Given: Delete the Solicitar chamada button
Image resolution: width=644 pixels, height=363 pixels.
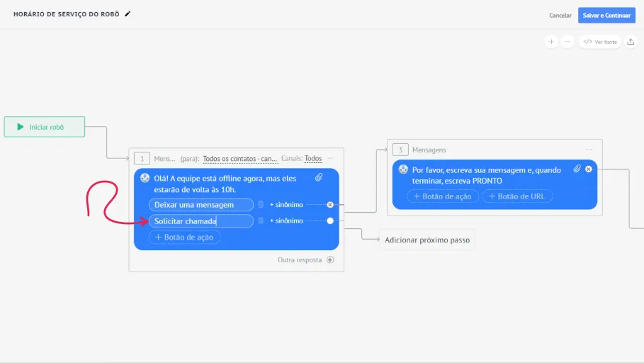Looking at the screenshot, I should point(261,220).
